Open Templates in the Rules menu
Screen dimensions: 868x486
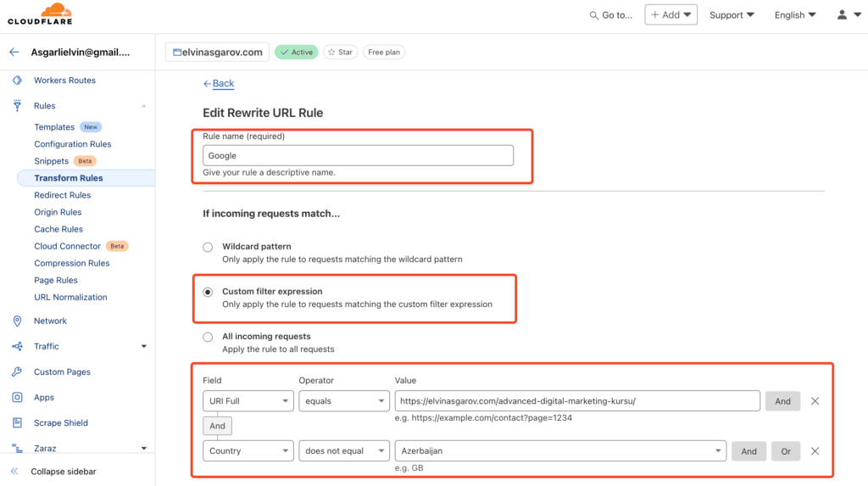click(x=54, y=127)
